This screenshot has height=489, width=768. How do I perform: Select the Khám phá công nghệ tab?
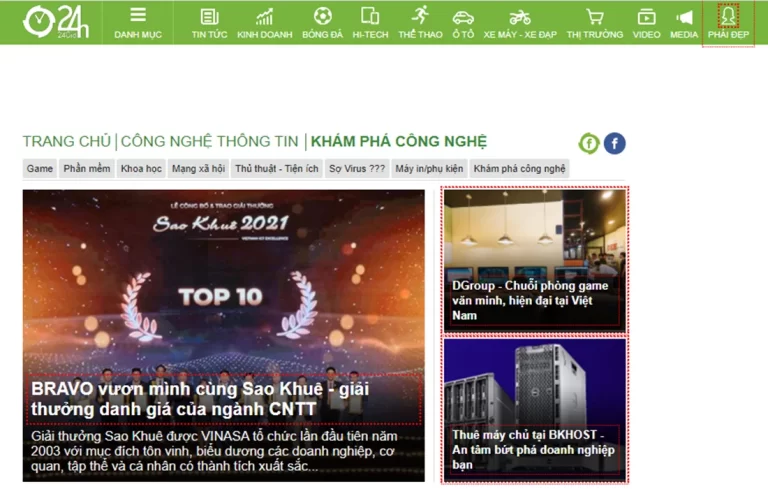pos(519,169)
